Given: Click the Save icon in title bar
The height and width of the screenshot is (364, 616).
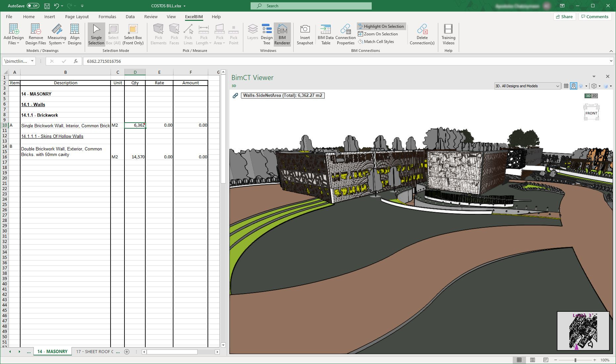Looking at the screenshot, I should point(47,6).
